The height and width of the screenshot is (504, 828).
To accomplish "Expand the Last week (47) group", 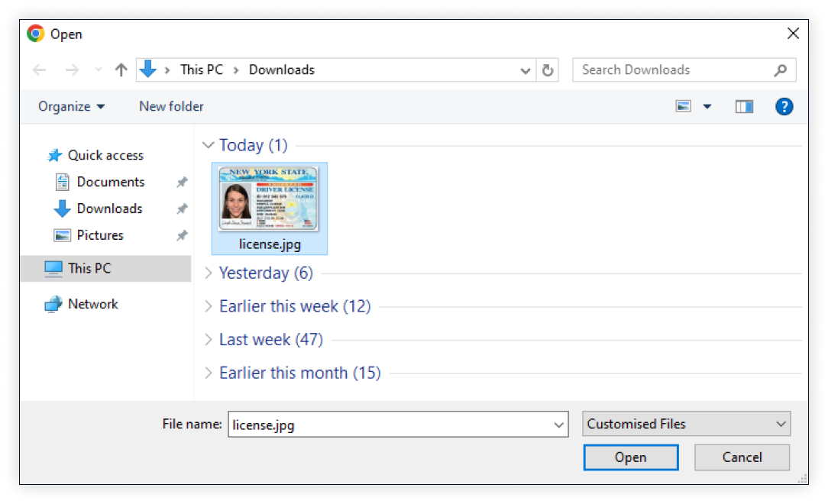I will pos(209,339).
